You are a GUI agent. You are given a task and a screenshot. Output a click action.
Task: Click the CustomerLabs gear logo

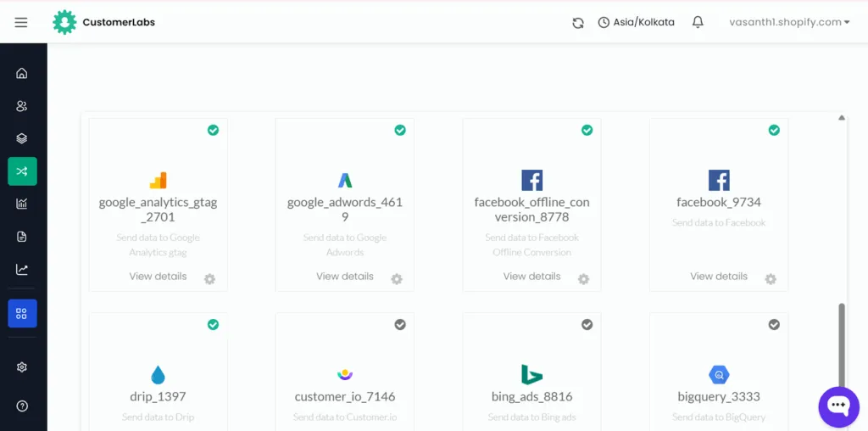tap(64, 22)
